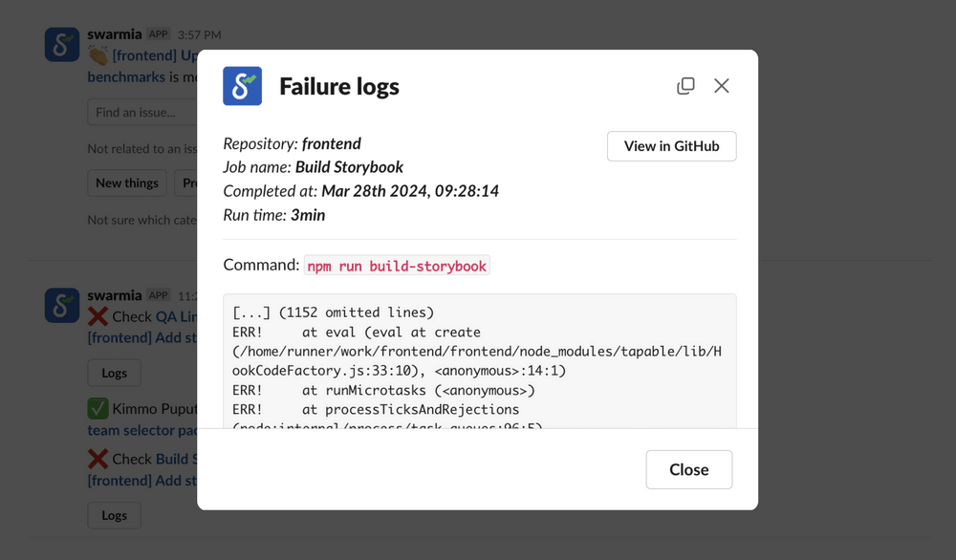Click inside the failure log output box

479,361
